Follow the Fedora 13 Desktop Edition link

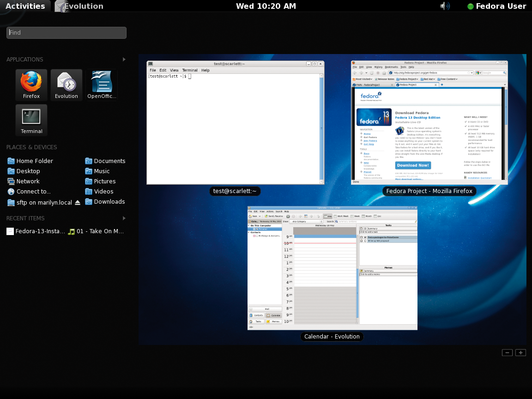417,118
